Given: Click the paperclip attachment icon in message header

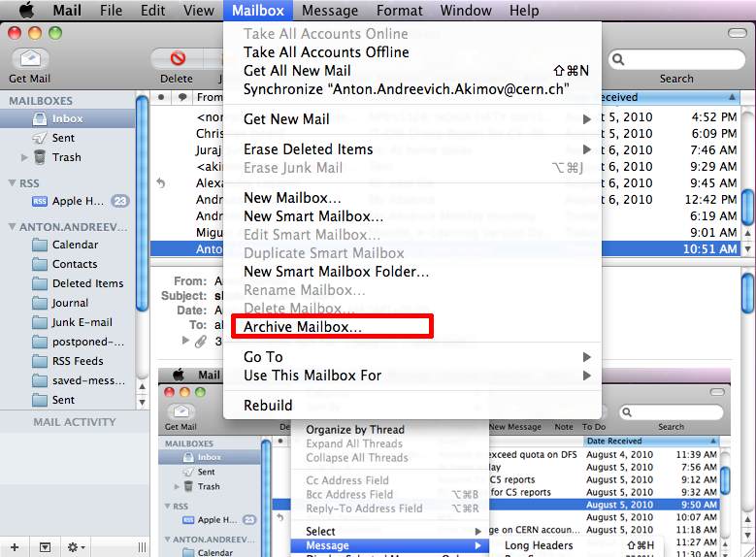Looking at the screenshot, I should tap(201, 342).
